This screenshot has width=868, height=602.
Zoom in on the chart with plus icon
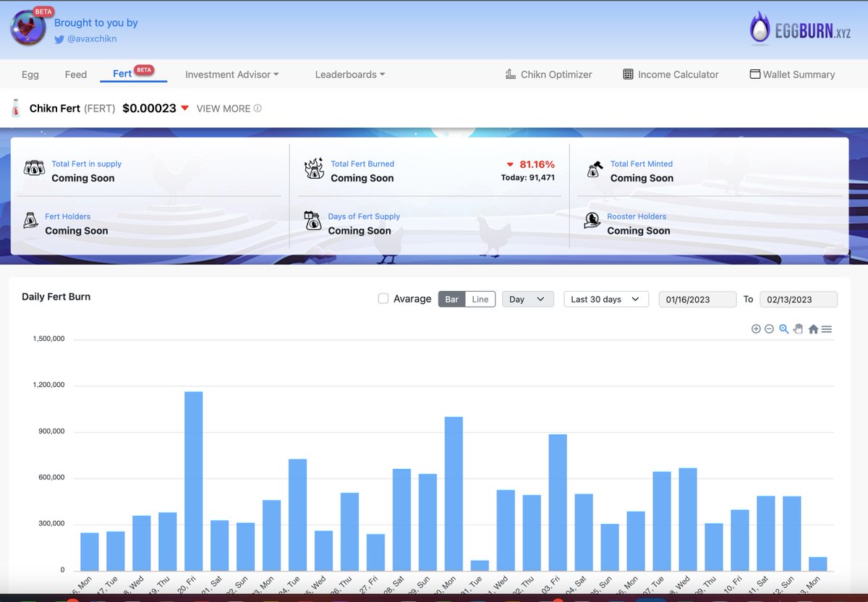(756, 329)
